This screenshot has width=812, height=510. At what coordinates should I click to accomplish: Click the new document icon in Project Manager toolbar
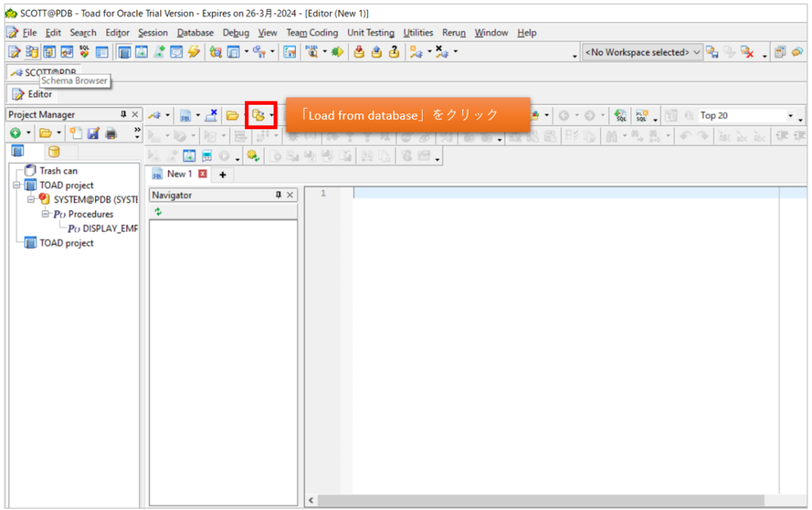pyautogui.click(x=76, y=133)
